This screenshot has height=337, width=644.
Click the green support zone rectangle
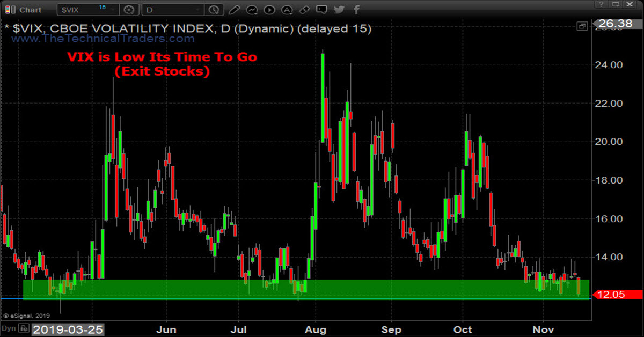point(306,289)
